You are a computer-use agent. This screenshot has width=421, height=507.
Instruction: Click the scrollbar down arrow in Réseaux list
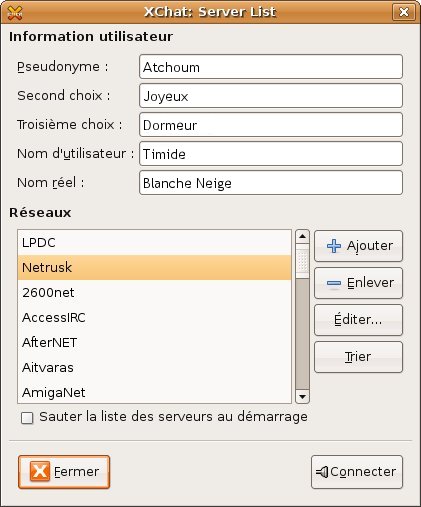302,397
